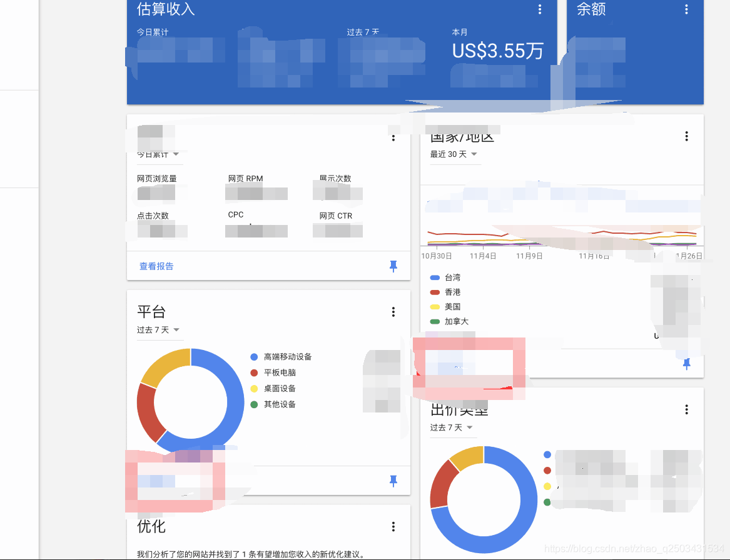
Task: Unpin the 国家/地区 card using its pin icon
Action: pos(686,362)
